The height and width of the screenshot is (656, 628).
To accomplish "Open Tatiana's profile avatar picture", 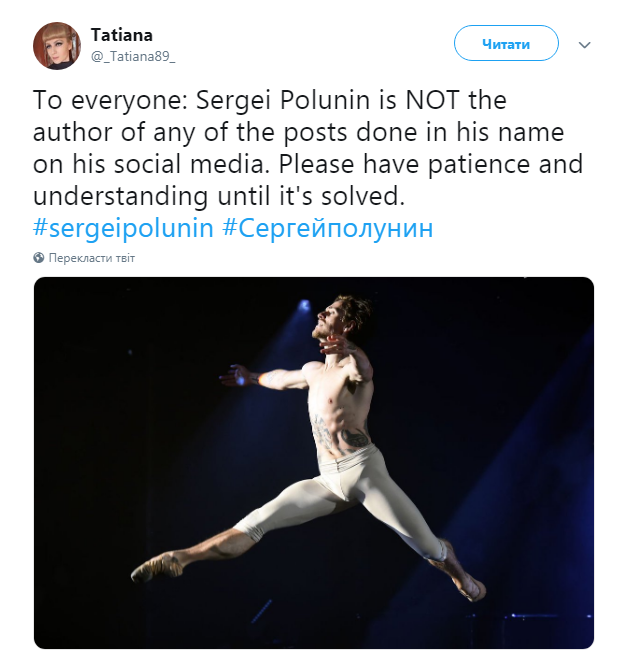I will [56, 45].
